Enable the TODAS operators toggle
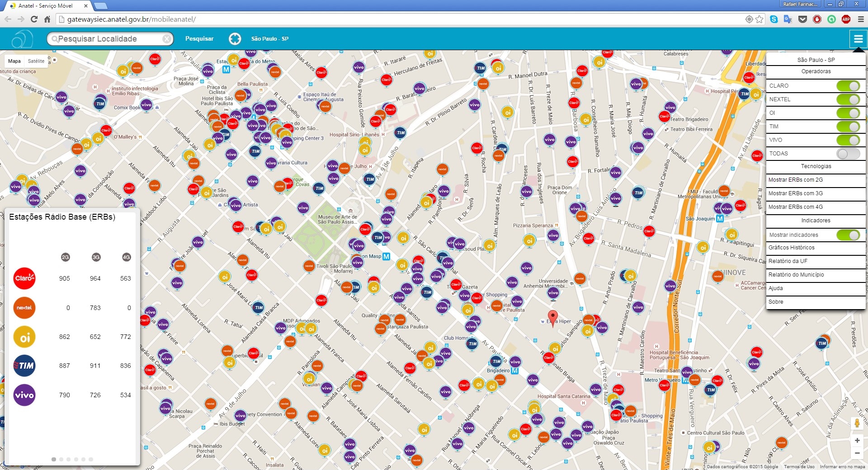 coord(848,154)
